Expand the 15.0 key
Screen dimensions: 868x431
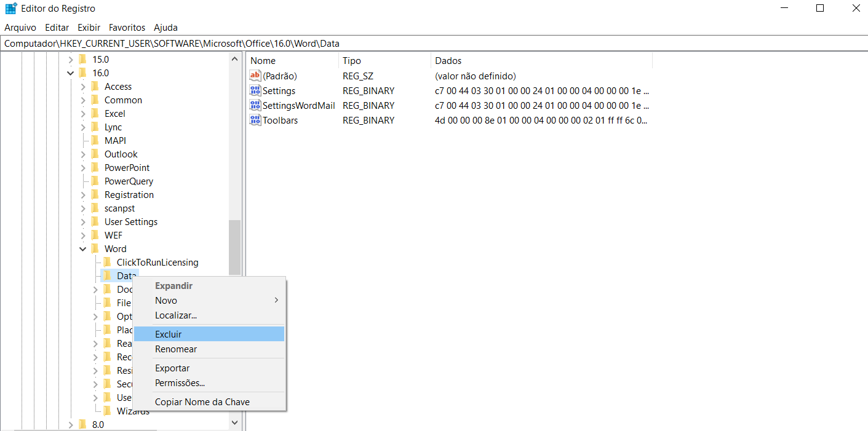(71, 60)
